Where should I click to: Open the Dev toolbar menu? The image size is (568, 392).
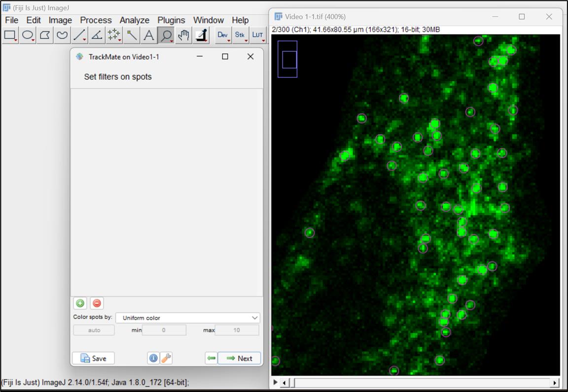pyautogui.click(x=223, y=35)
